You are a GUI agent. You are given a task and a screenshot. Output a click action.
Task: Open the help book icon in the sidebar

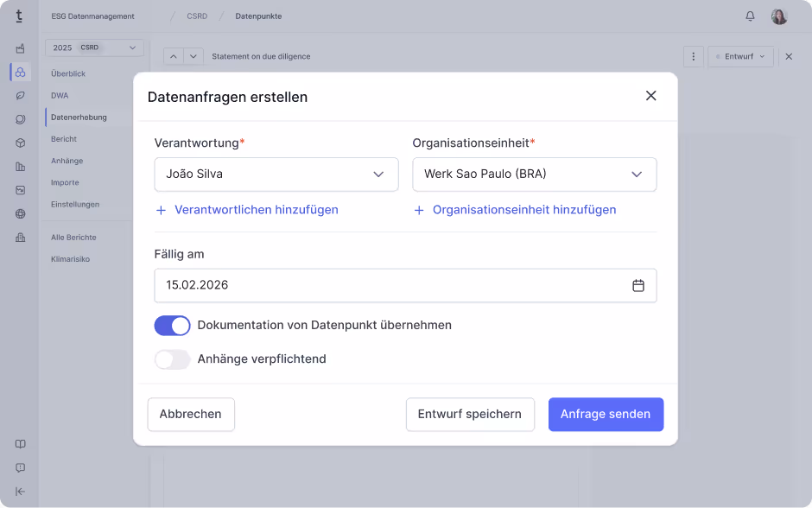[19, 443]
